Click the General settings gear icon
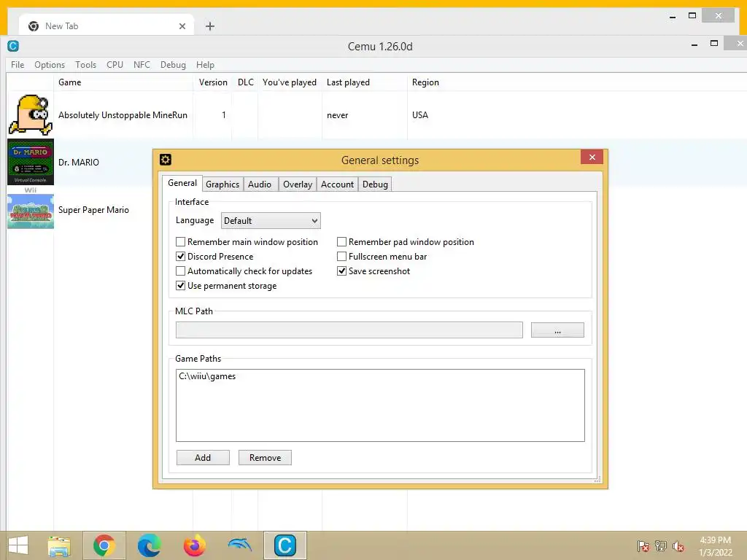This screenshot has width=747, height=560. pos(166,160)
